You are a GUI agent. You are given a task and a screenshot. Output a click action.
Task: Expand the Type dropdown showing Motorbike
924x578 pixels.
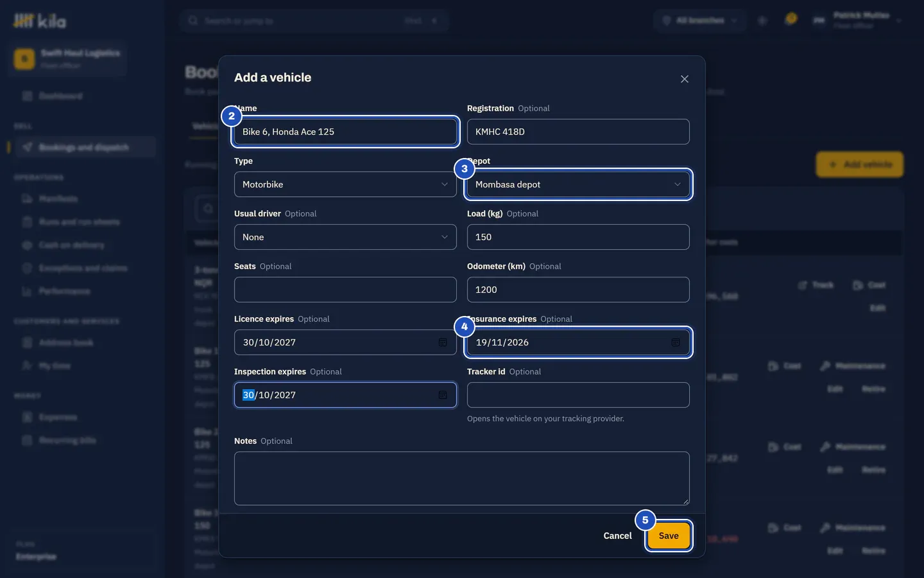[345, 184]
